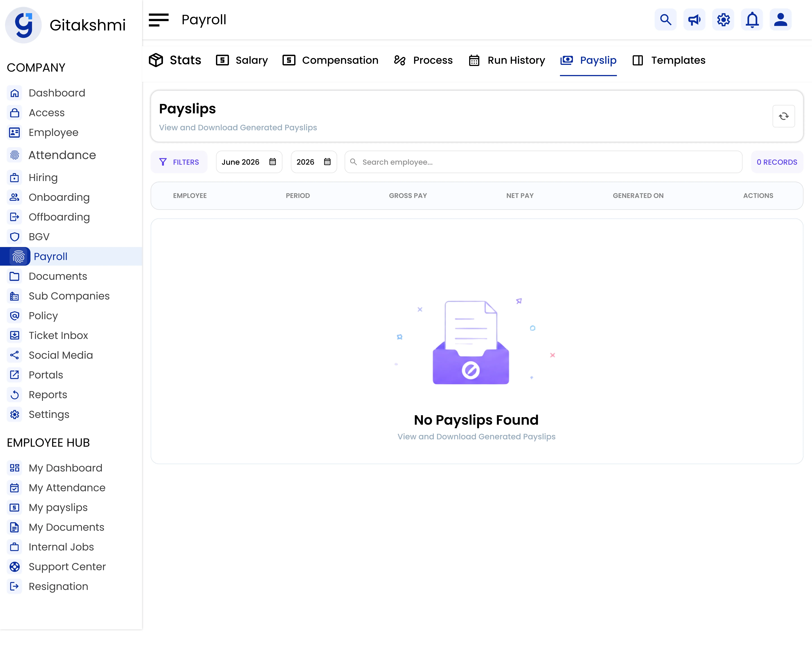Go to the Run History tab
812x670 pixels.
(507, 60)
